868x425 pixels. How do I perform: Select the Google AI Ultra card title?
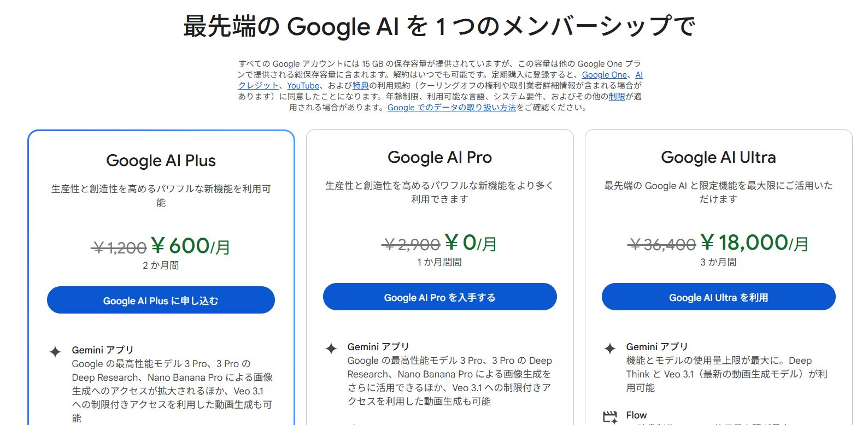click(x=718, y=157)
